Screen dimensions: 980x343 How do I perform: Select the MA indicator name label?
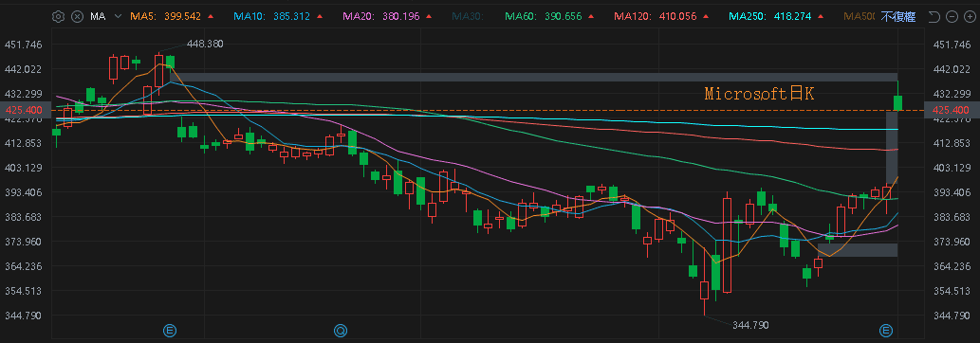pyautogui.click(x=98, y=17)
